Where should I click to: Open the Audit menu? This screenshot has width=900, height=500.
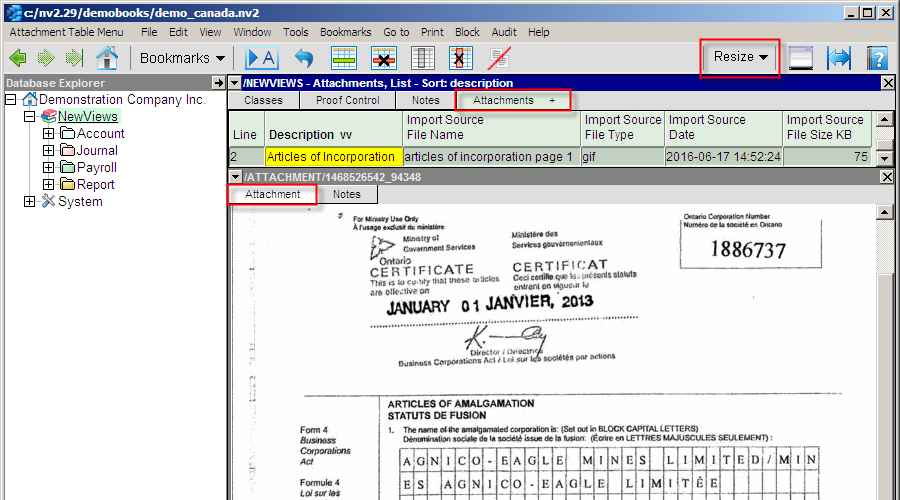tap(505, 32)
